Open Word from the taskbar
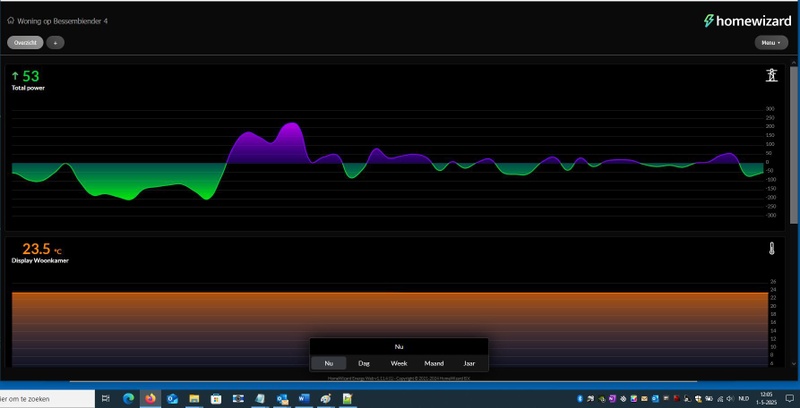800x408 pixels. [x=304, y=398]
